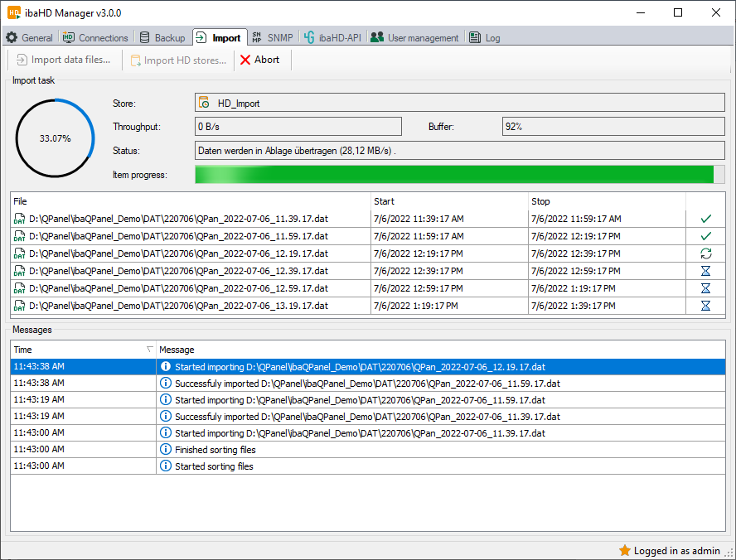
Task: Click the DAT file icon of QPan_2022-07-06_12.59.17.dat
Action: click(x=19, y=288)
